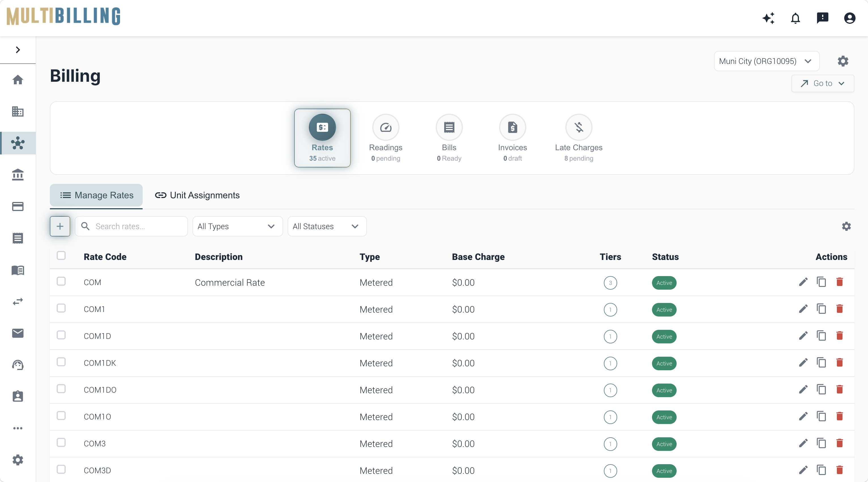Viewport: 868px width, 482px height.
Task: Select the Bills billing step
Action: (x=449, y=138)
